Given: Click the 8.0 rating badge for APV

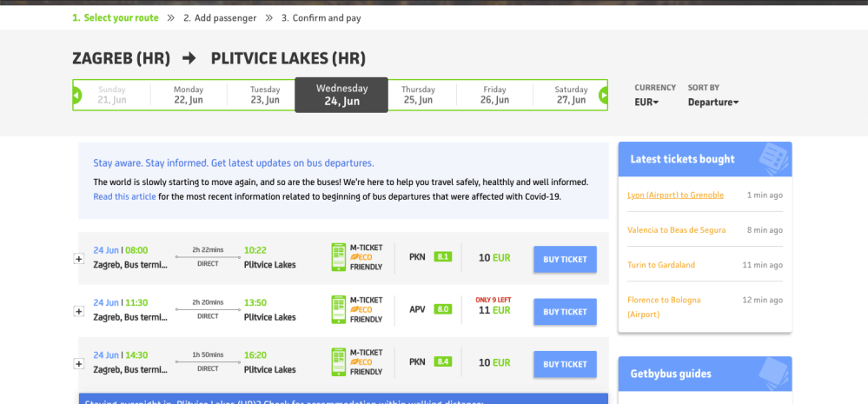Looking at the screenshot, I should point(443,309).
